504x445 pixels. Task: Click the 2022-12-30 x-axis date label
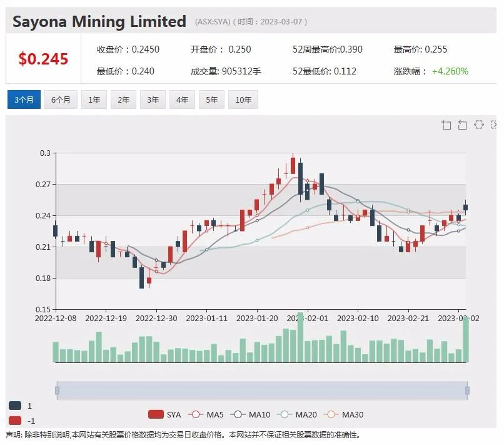[156, 318]
